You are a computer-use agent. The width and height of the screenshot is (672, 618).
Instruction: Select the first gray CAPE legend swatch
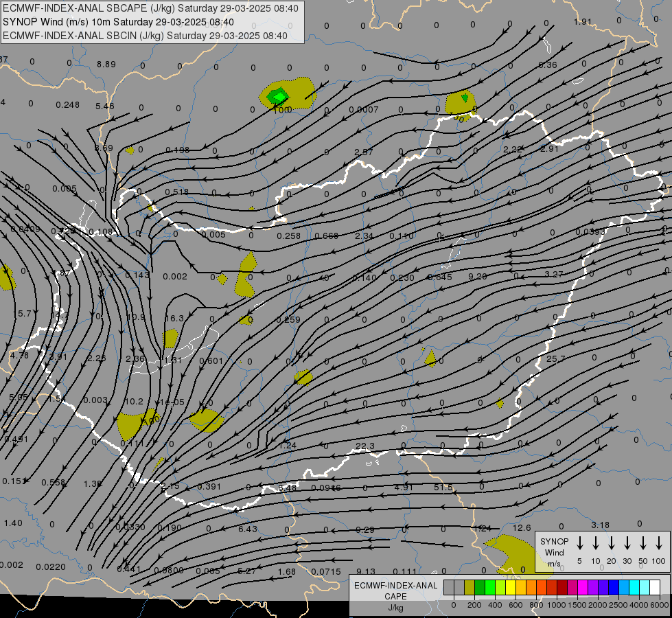(x=449, y=588)
